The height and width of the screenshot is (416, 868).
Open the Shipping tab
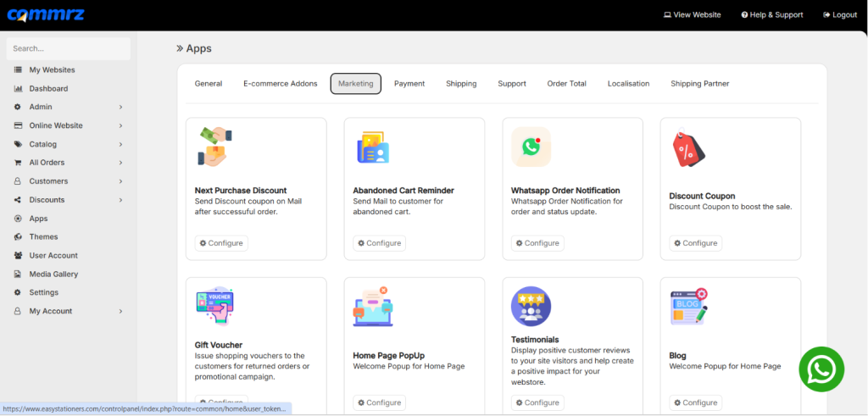[x=461, y=84]
